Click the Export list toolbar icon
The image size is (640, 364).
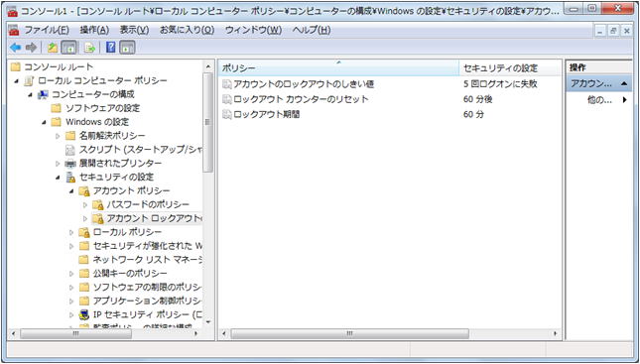coord(89,48)
